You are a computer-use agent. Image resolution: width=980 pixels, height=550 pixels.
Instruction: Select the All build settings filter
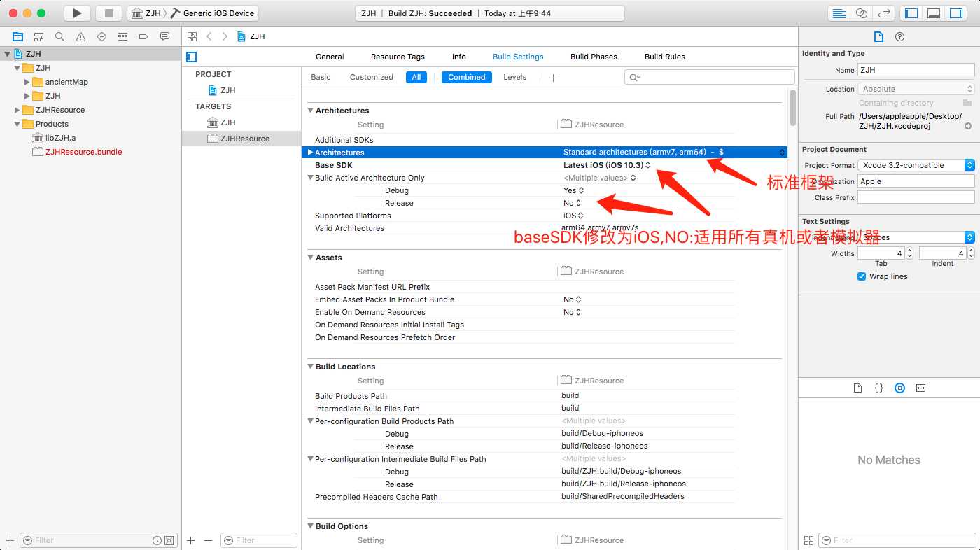coord(416,77)
